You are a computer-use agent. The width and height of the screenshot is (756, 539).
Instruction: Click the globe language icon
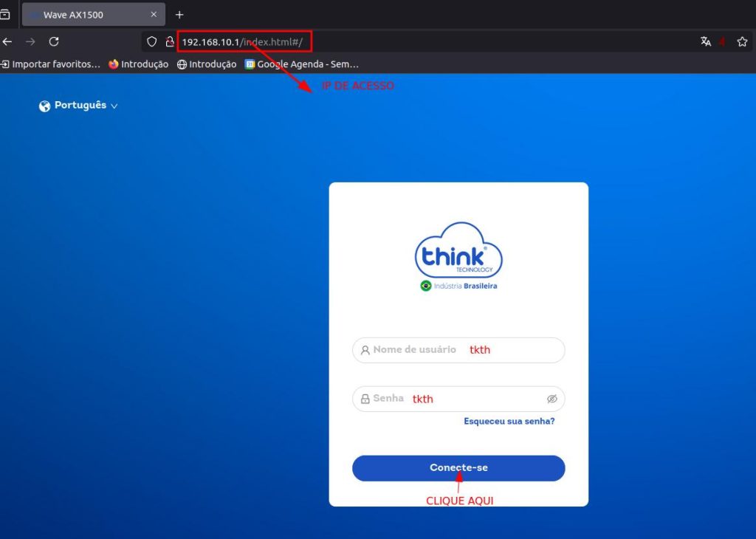pyautogui.click(x=44, y=106)
